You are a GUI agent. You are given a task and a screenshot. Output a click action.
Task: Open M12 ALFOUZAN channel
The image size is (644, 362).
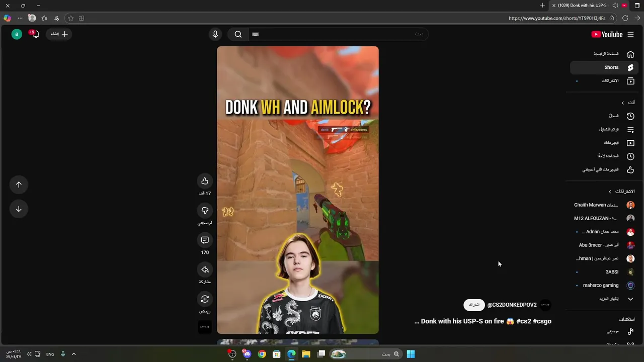605,218
